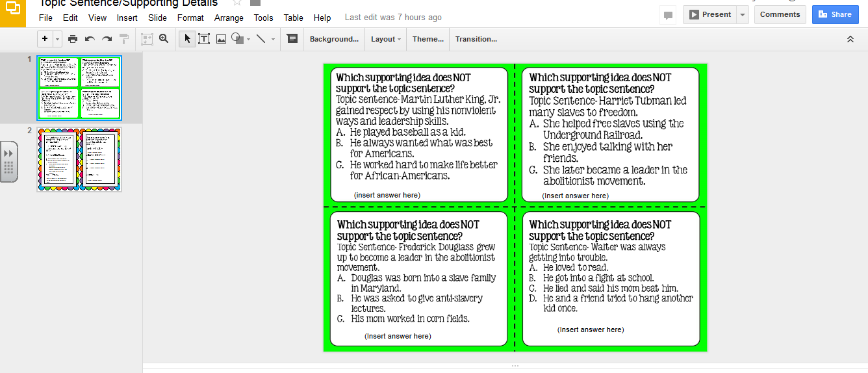
Task: Click the redo arrow icon
Action: 107,39
